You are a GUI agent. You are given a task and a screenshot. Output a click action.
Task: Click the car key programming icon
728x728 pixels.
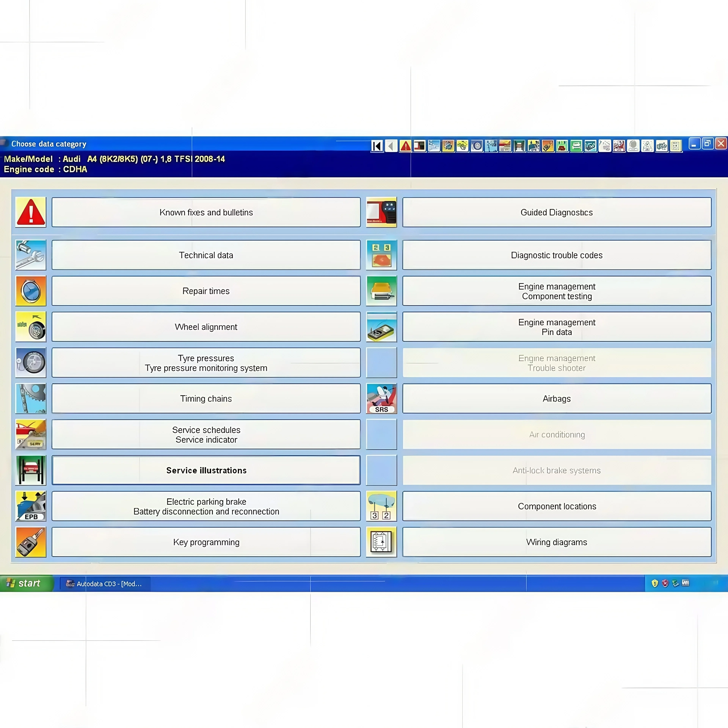point(31,542)
